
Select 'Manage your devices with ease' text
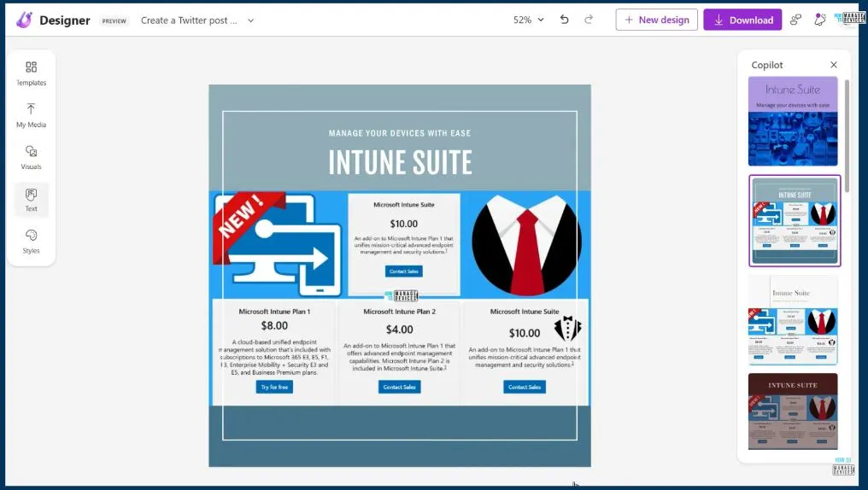(400, 133)
